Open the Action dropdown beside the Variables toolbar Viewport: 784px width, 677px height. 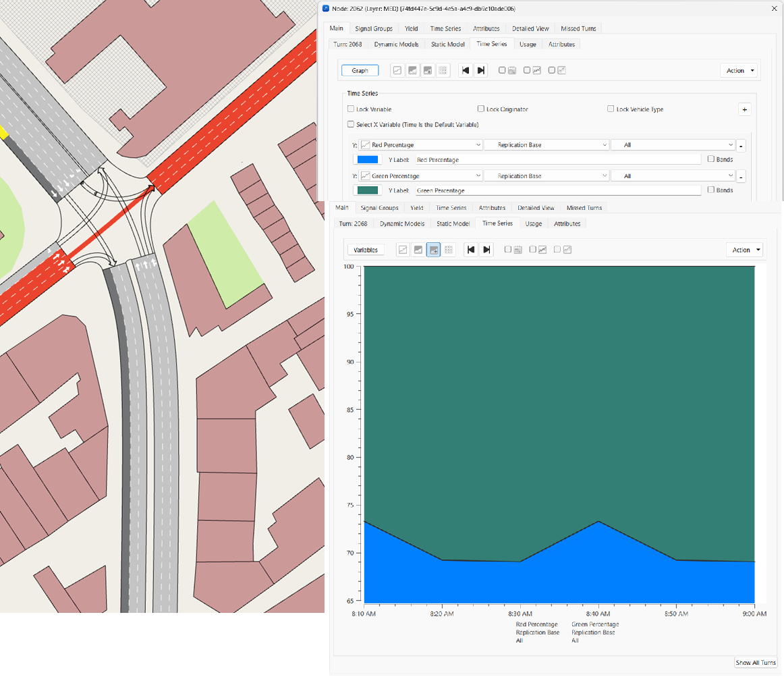[x=744, y=250]
